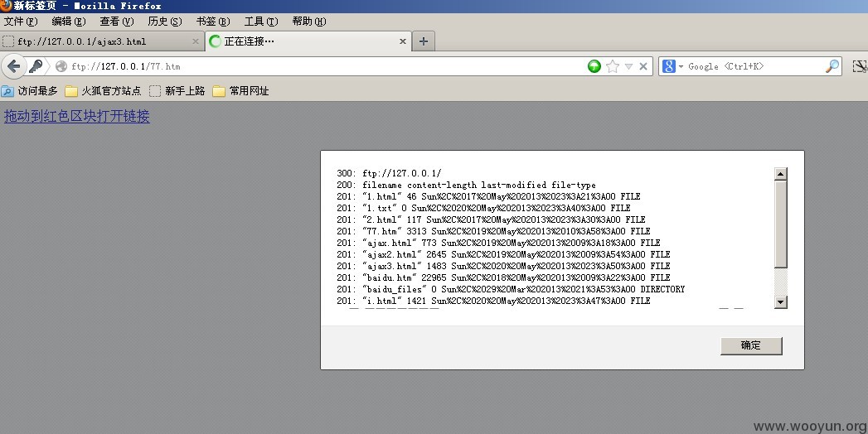868x434 pixels.
Task: Open the 火狐官方站点 bookmark folder
Action: (x=103, y=90)
